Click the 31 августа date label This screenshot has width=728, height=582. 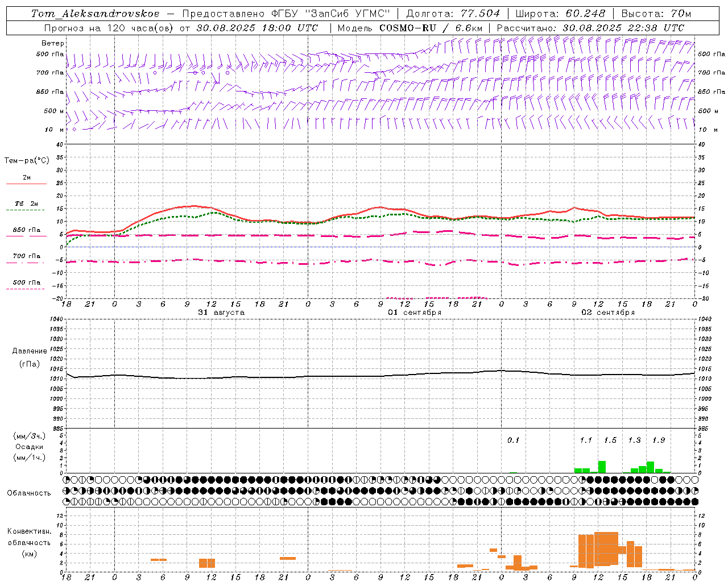[x=221, y=313]
